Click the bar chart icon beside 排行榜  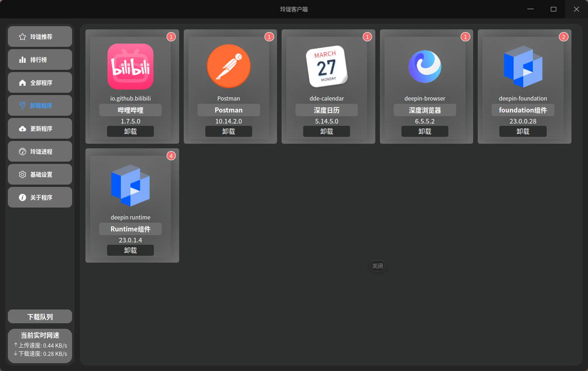23,60
